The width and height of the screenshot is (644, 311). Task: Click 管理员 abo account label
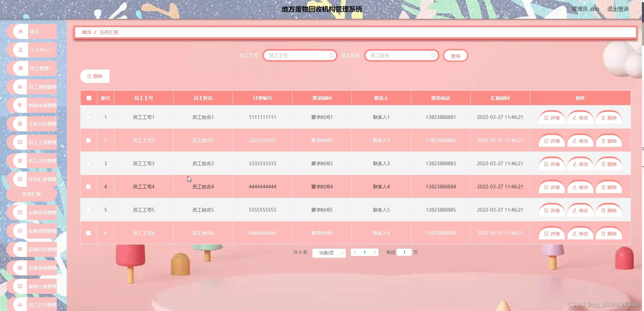coord(586,9)
